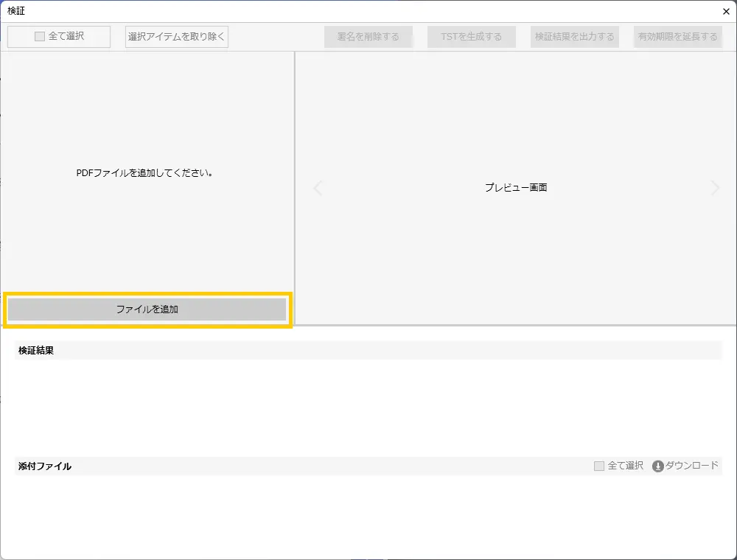Click the 署名を削除する button
Image resolution: width=737 pixels, height=560 pixels.
coord(368,37)
